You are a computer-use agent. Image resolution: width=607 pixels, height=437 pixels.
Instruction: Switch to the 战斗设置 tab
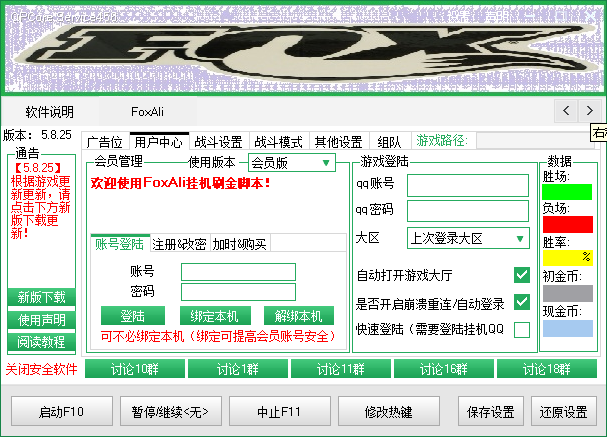coord(218,142)
